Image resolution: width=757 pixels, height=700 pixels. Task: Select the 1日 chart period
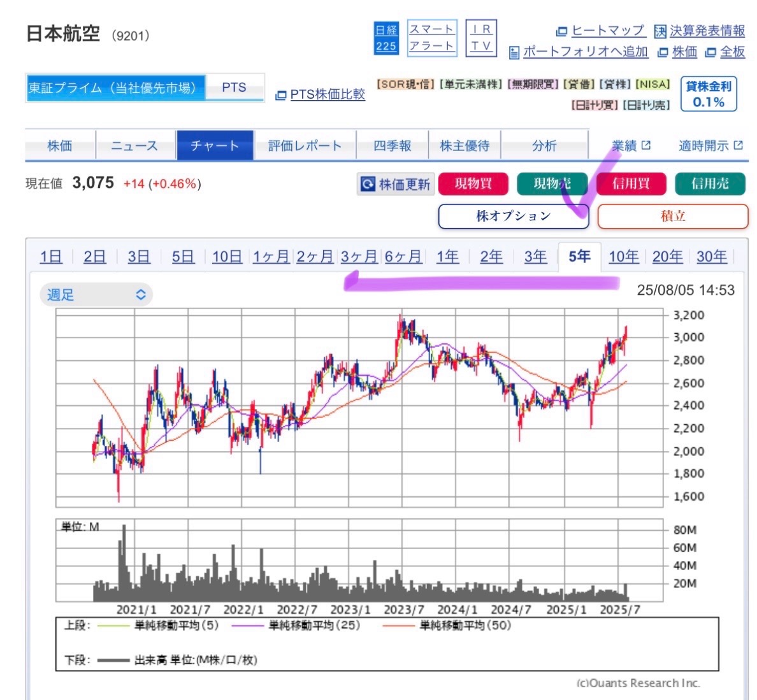pyautogui.click(x=51, y=257)
